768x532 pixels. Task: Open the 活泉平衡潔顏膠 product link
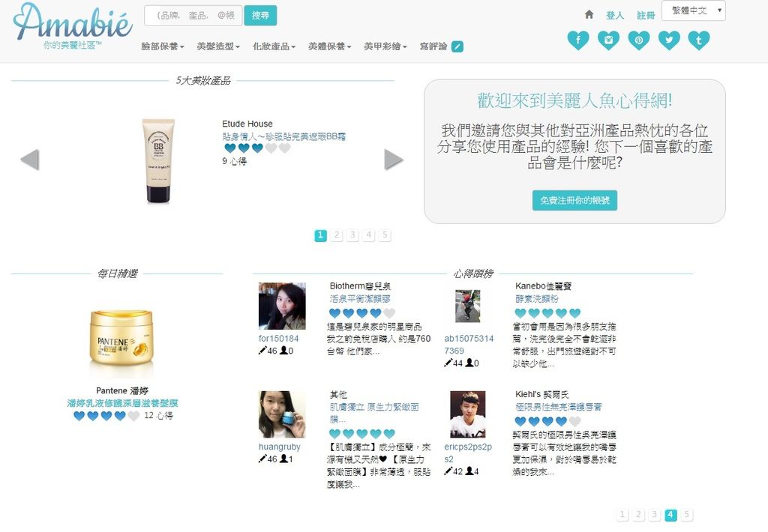[x=360, y=298]
